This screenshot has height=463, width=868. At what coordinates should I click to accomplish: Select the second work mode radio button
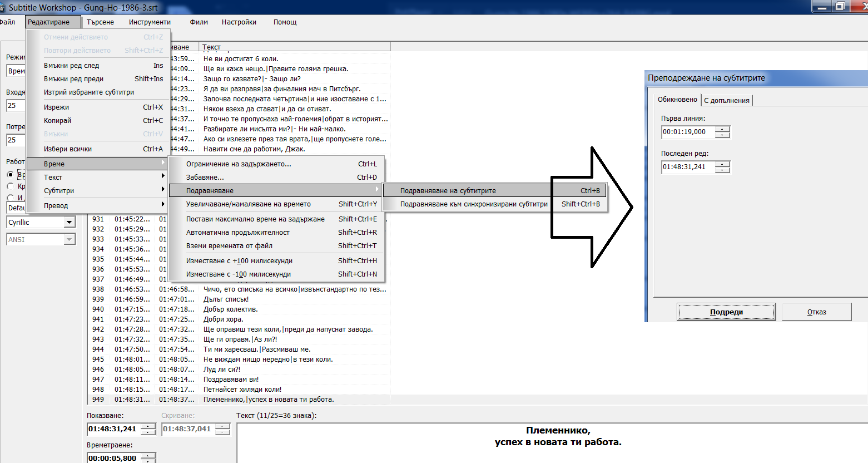tap(10, 186)
